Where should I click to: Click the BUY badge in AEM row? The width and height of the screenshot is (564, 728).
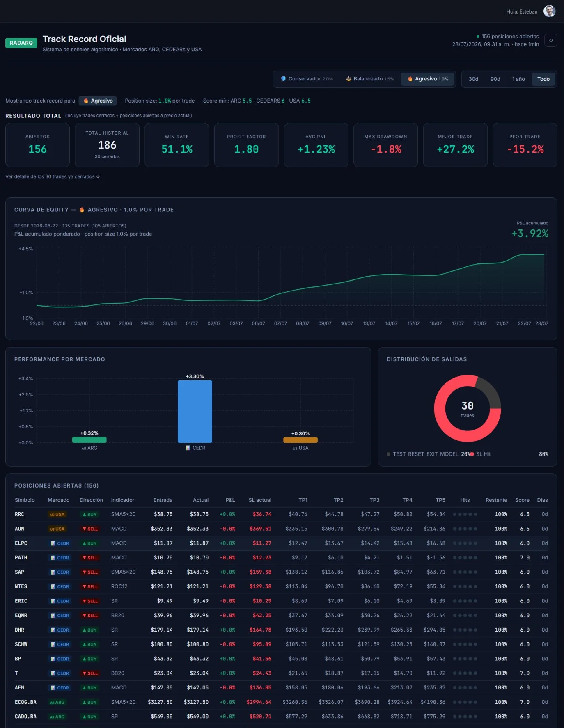point(90,688)
